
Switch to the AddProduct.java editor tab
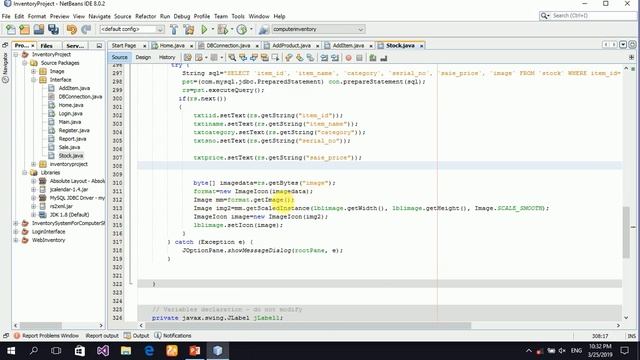click(x=291, y=45)
